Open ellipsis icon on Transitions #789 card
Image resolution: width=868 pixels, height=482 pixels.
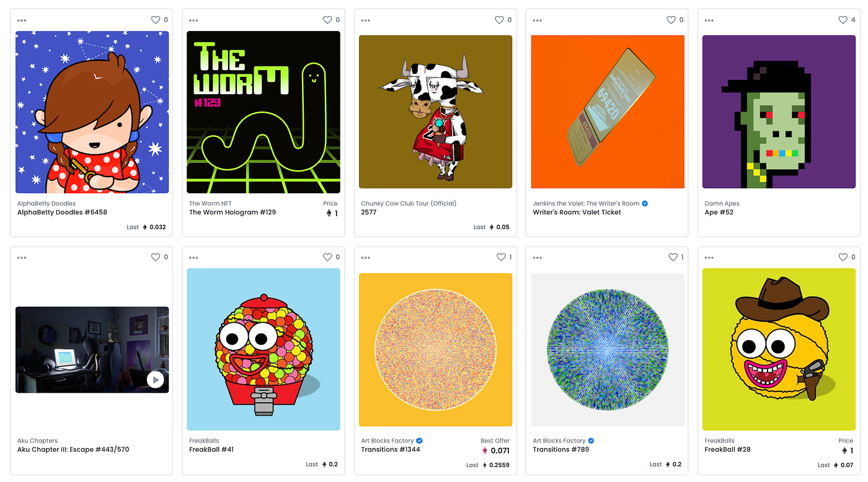(537, 258)
